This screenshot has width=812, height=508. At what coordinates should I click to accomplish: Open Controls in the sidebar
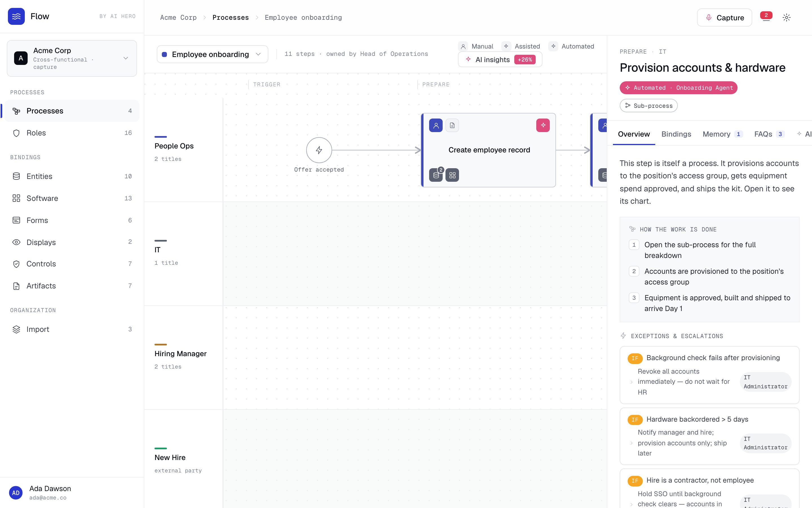tap(72, 264)
